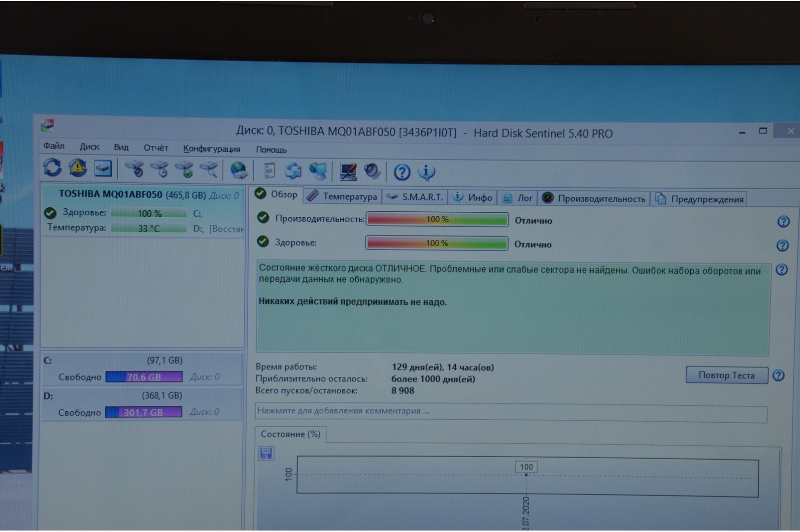The width and height of the screenshot is (800, 532).
Task: Click the app icon in the title bar
Action: [47, 126]
